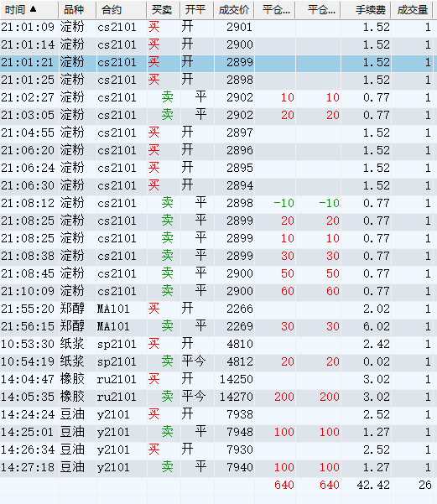This screenshot has height=504, width=437.
Task: Click the 买卖 column header
Action: click(164, 10)
